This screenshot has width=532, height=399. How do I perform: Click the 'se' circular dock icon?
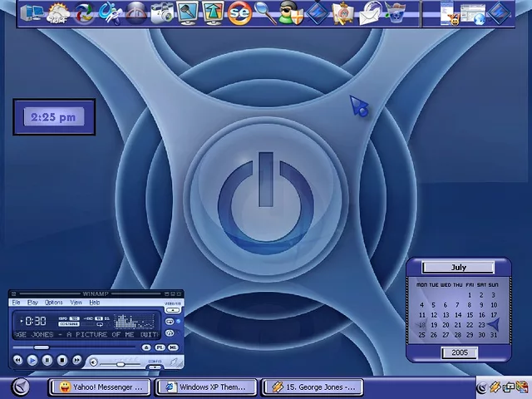pyautogui.click(x=240, y=12)
